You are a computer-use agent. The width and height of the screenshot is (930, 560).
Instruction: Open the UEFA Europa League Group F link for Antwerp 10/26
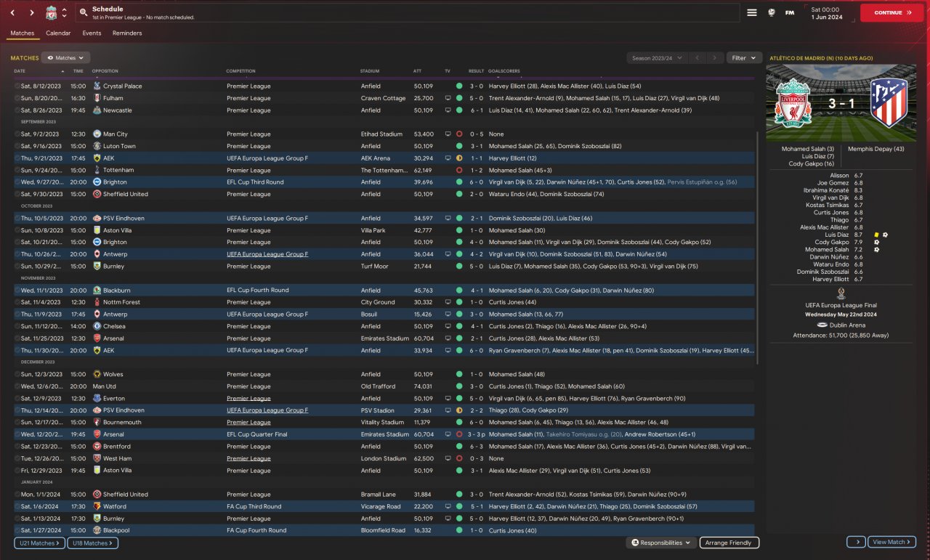267,254
